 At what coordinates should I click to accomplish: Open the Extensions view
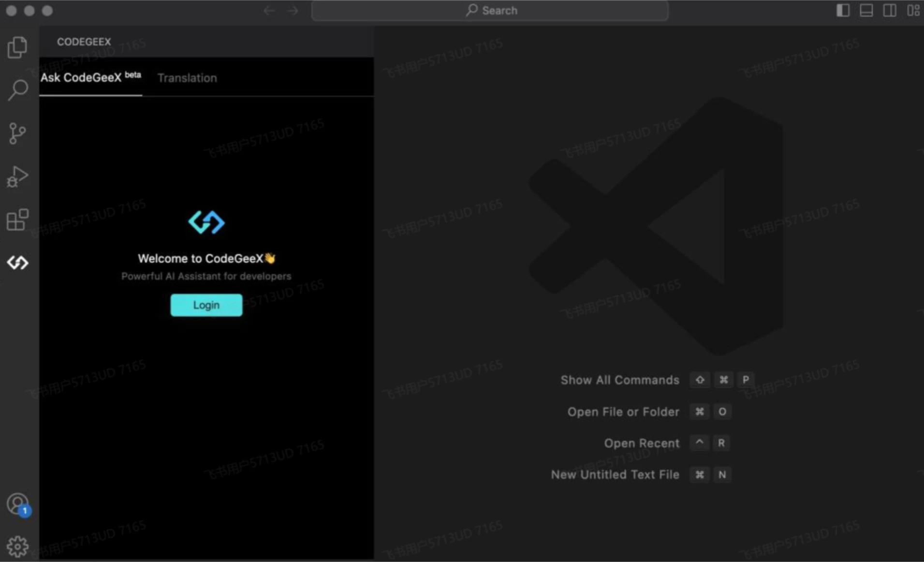17,220
